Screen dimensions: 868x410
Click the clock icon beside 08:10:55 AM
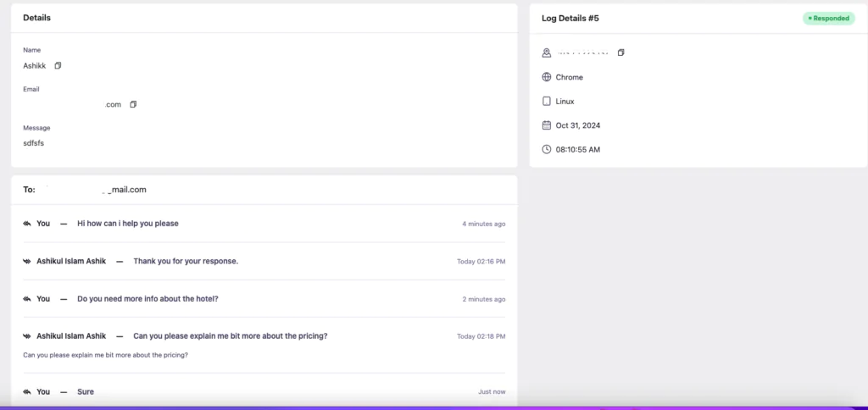tap(547, 149)
